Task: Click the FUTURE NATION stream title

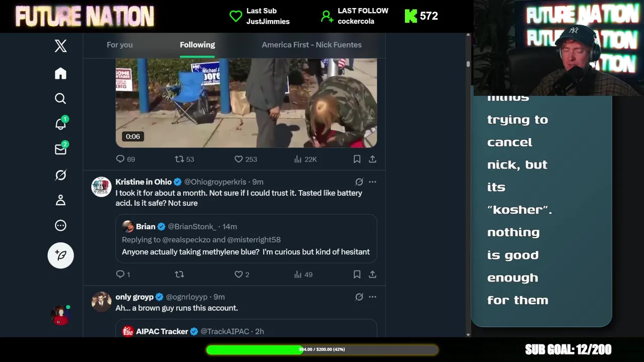Action: pos(85,17)
